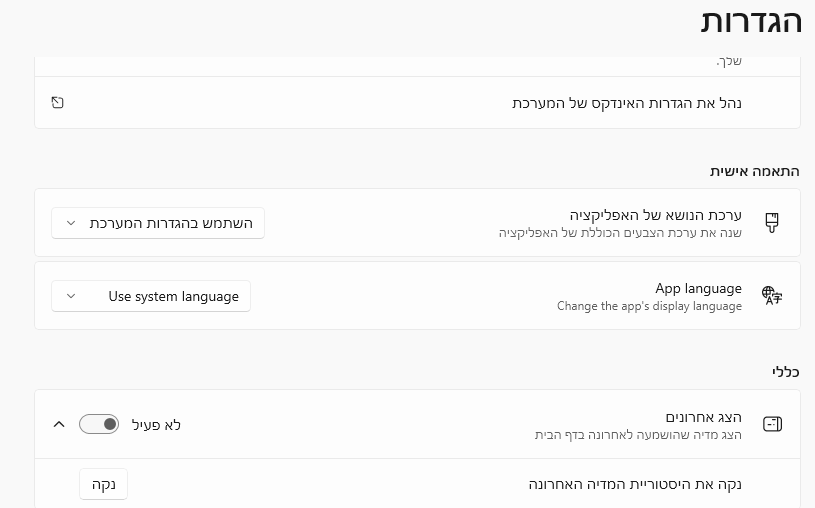
Task: Click the App language globe icon
Action: pos(772,295)
